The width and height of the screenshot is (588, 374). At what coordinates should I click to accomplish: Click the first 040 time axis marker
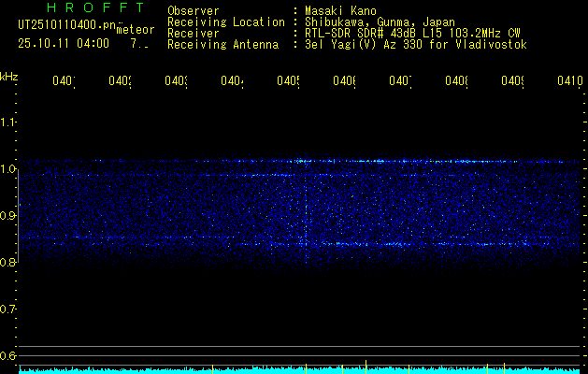coord(63,81)
